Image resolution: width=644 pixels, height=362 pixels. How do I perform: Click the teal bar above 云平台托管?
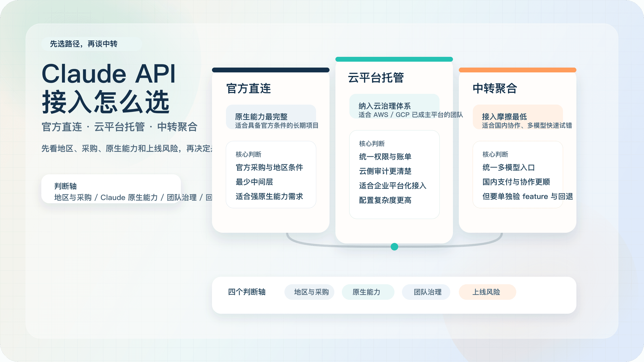394,58
